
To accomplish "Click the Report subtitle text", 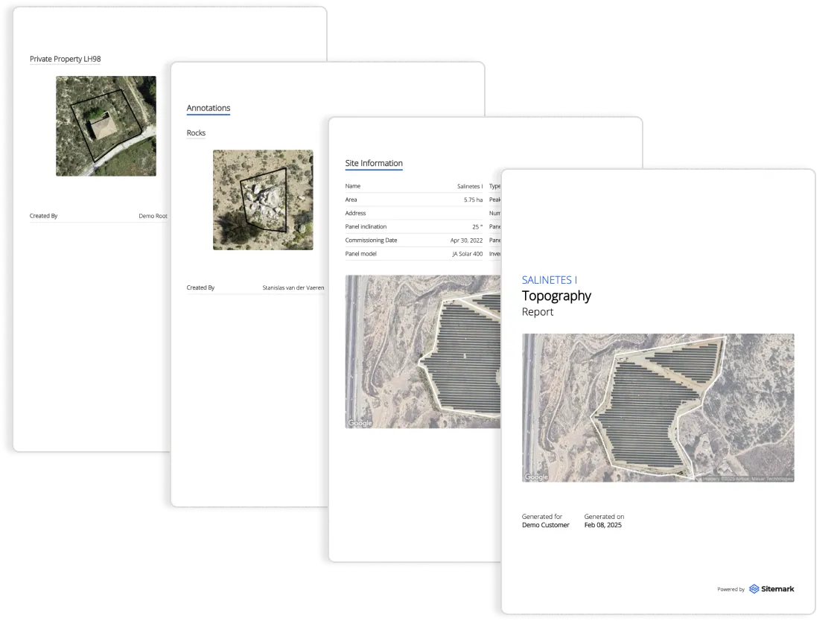I will pyautogui.click(x=538, y=312).
